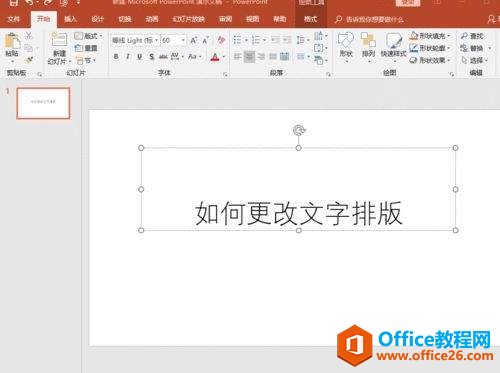The image size is (500, 373).
Task: Open the font size dropdown showing 60
Action: pos(173,41)
